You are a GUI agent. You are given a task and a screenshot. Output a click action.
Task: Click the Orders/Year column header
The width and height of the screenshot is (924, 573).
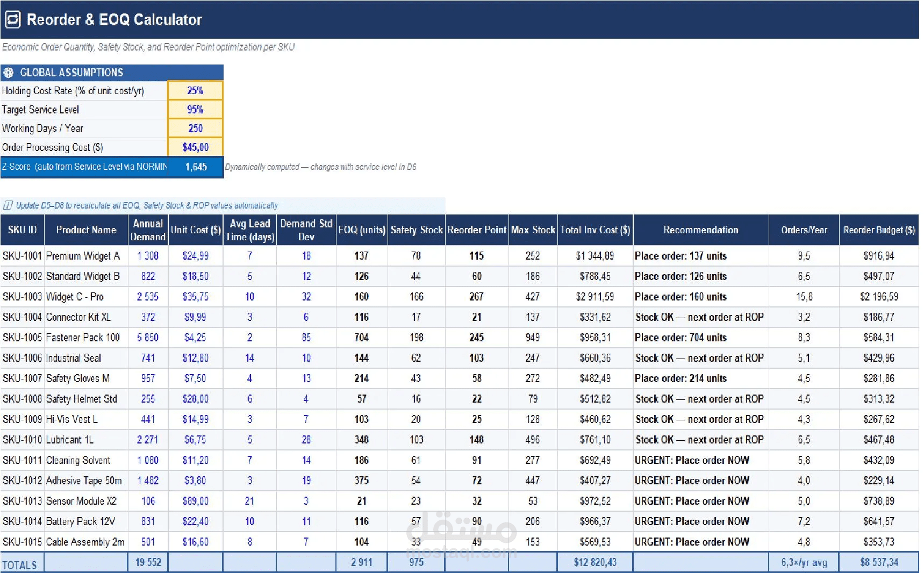tap(804, 230)
